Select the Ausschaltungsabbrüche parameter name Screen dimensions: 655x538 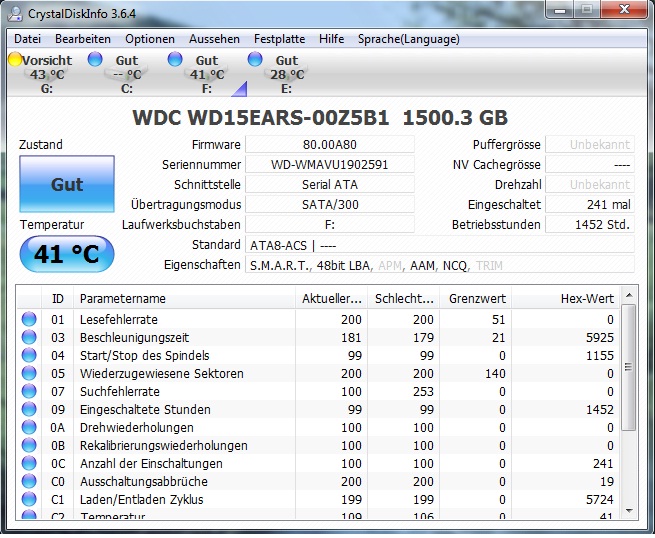click(x=144, y=482)
